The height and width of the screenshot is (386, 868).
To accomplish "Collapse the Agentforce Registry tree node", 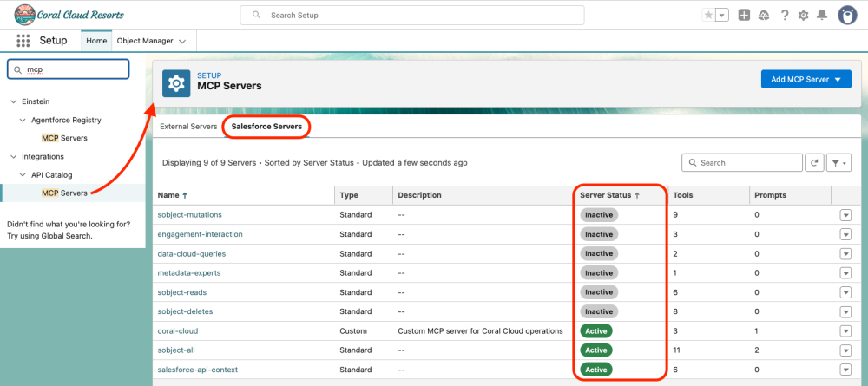I will point(23,120).
